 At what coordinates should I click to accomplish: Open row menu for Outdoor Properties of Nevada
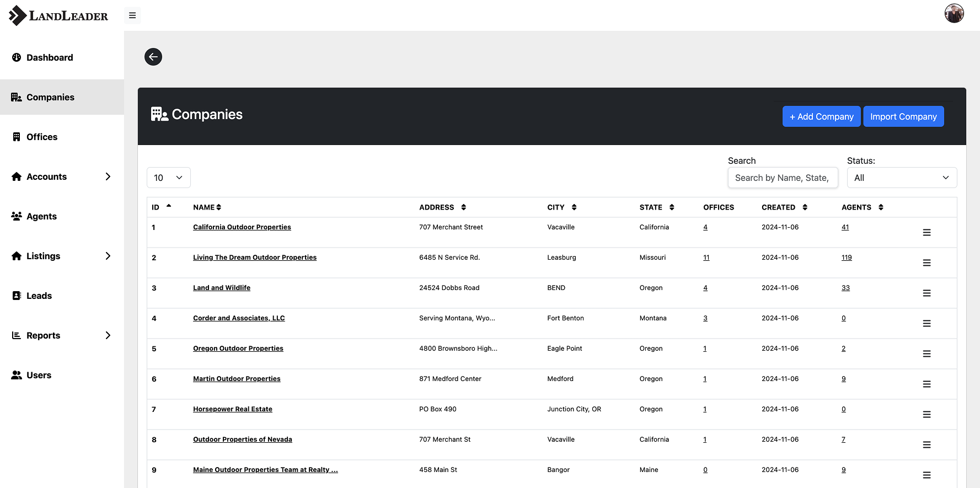(x=927, y=445)
